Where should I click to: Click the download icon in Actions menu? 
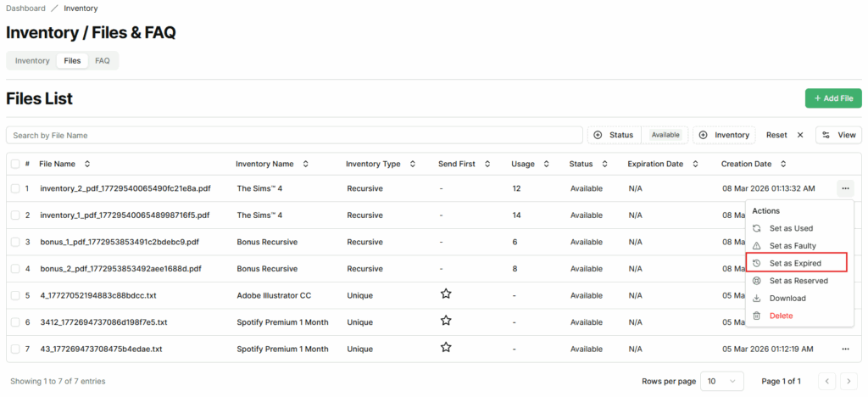click(757, 299)
